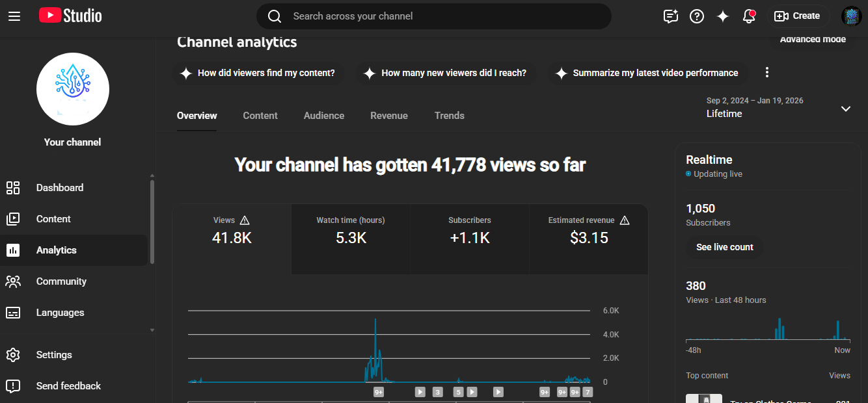This screenshot has width=868, height=403.
Task: Click the Ask Studio sparkle icon
Action: pyautogui.click(x=723, y=16)
